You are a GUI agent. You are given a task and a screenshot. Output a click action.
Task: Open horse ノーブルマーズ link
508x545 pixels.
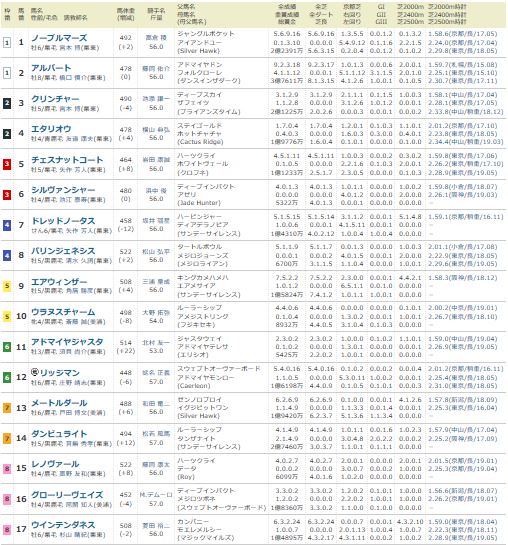[x=59, y=38]
